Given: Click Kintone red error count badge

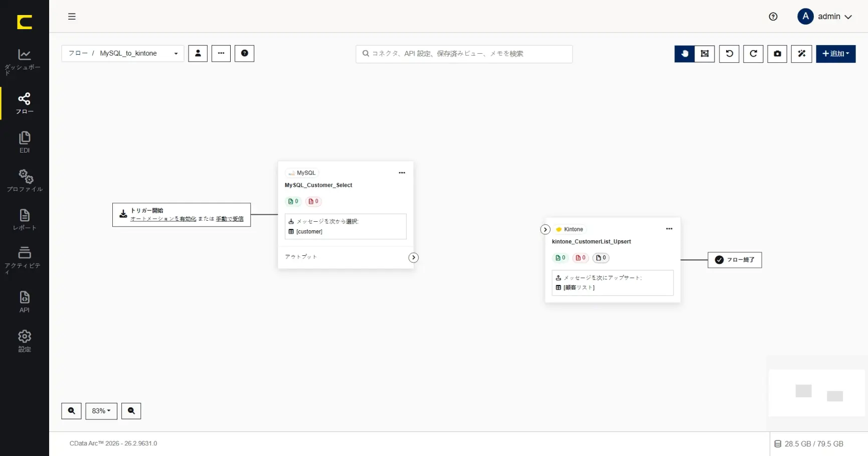Looking at the screenshot, I should pyautogui.click(x=581, y=258).
